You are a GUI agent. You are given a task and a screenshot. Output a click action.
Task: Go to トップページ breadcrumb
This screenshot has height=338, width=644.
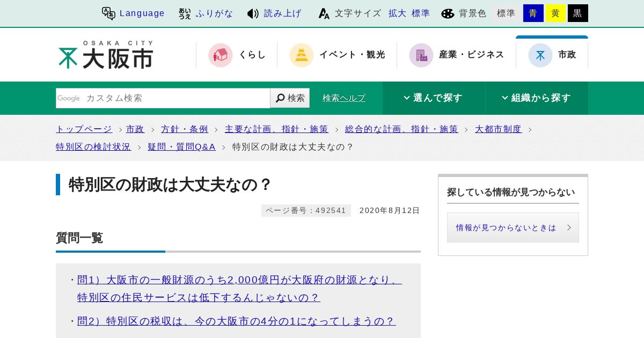pyautogui.click(x=84, y=129)
